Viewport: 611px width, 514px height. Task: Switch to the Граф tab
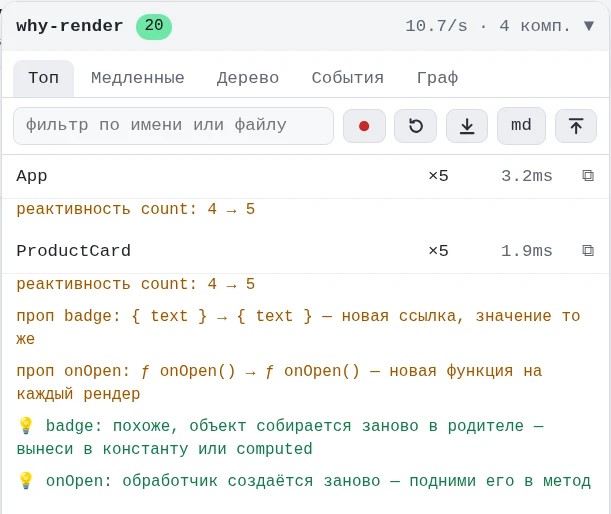coord(437,78)
